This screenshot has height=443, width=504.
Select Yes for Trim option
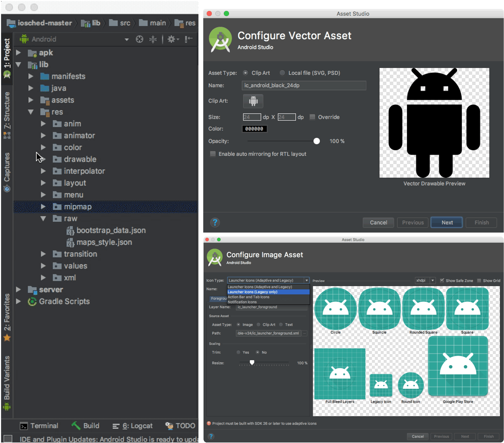tap(238, 352)
